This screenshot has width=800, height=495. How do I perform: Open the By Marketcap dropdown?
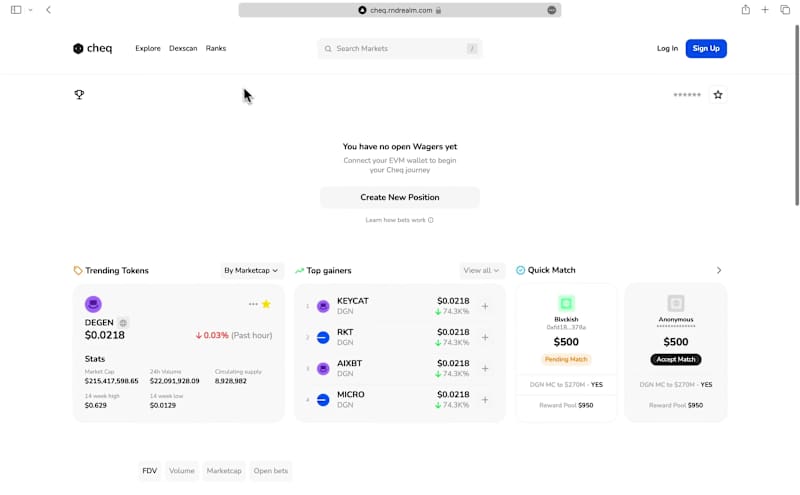[x=251, y=270]
